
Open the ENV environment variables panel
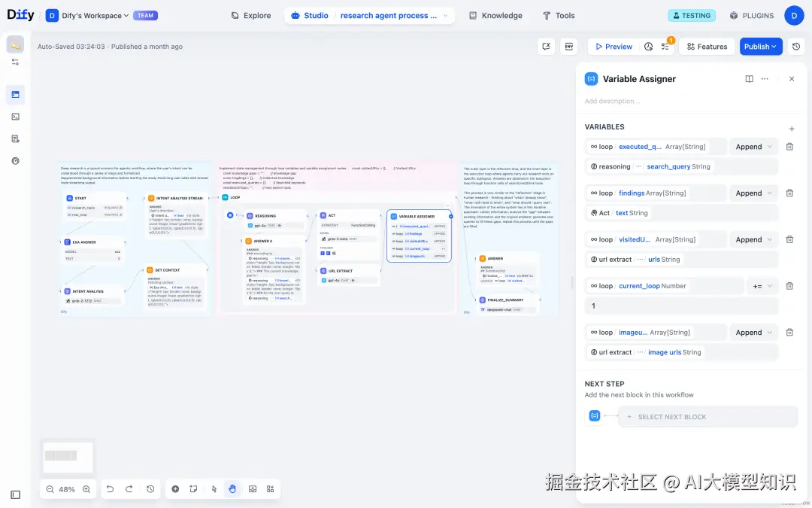point(568,47)
